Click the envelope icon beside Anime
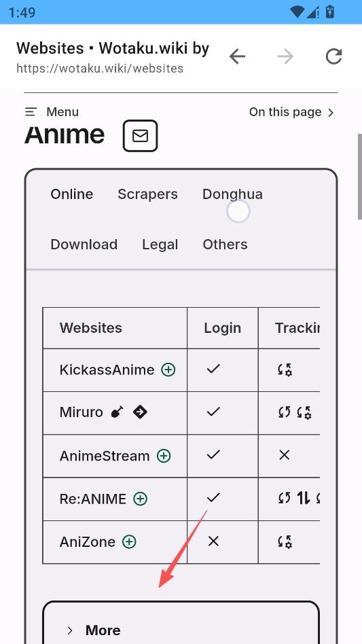 (x=141, y=136)
